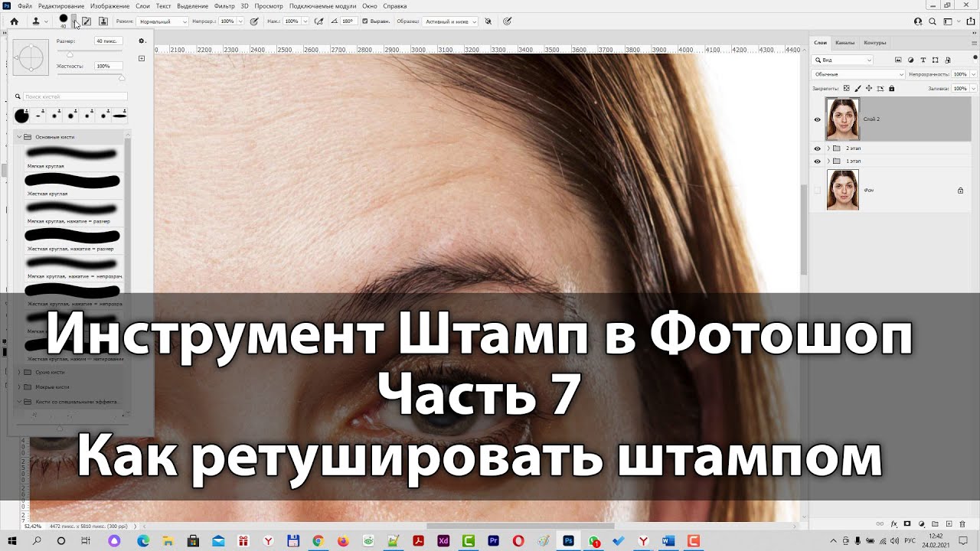
Task: Open brush picker gear settings menu
Action: click(142, 41)
